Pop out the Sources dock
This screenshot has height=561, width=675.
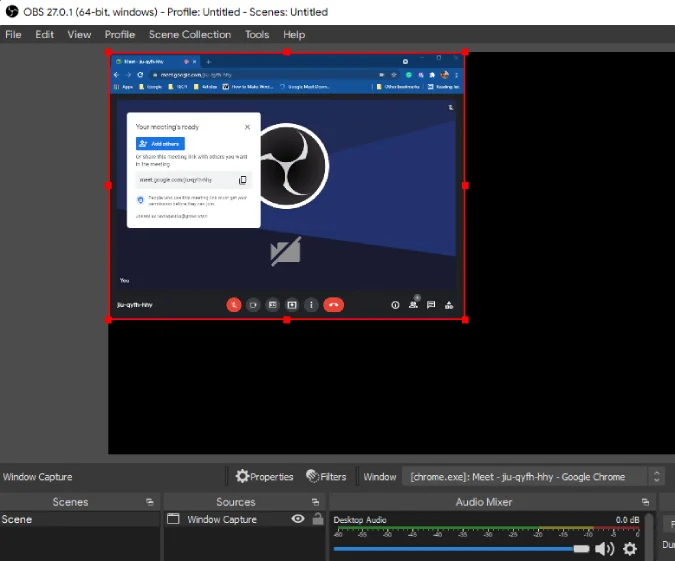coord(316,502)
